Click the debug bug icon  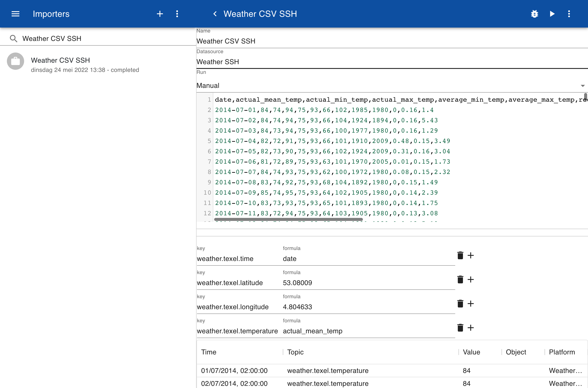[535, 14]
